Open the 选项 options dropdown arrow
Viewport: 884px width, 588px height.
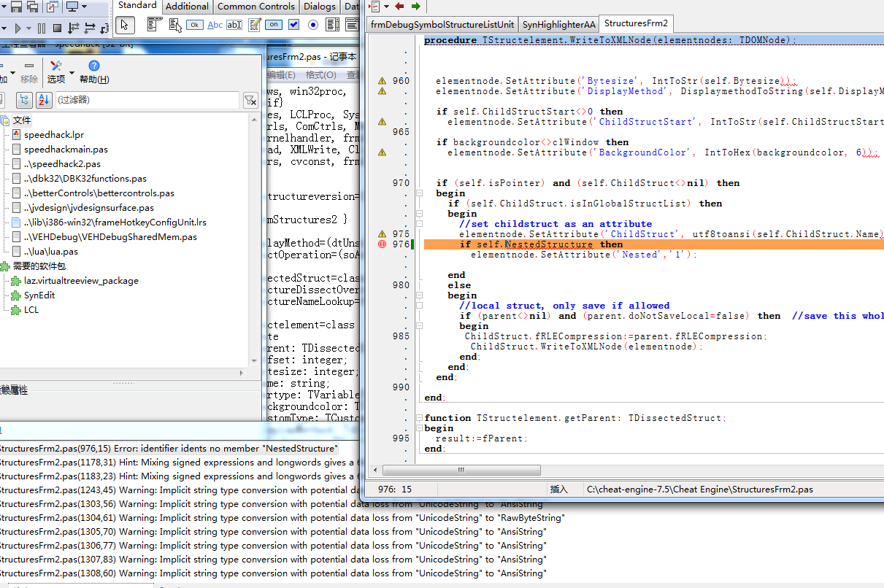click(72, 72)
